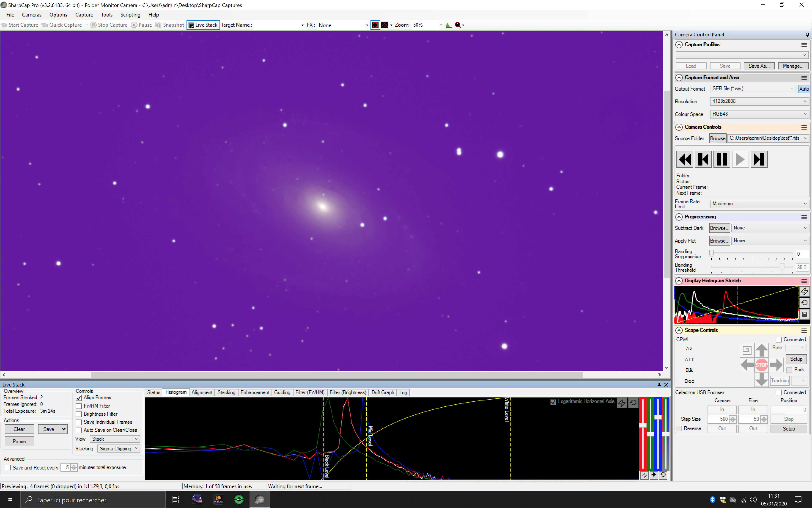Enable FWHM Filter checkbox
The image size is (812, 508).
point(79,406)
